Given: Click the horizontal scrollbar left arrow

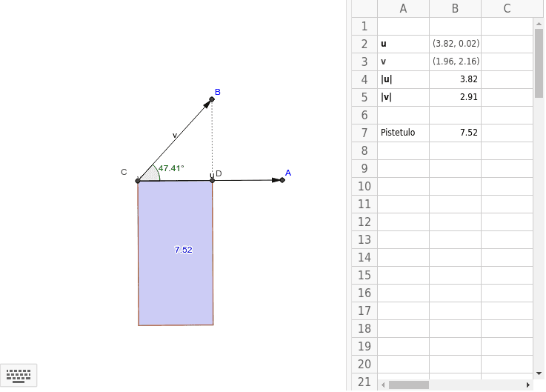Looking at the screenshot, I should (383, 385).
